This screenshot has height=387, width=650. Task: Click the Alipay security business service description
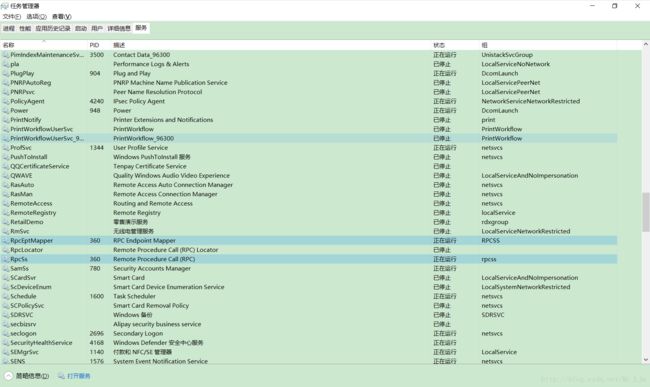point(157,324)
